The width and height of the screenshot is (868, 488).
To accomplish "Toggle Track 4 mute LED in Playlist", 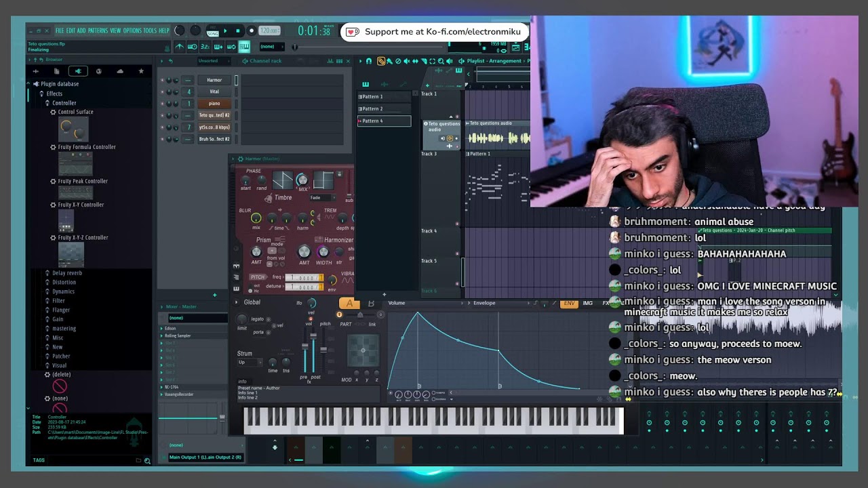I will point(457,253).
